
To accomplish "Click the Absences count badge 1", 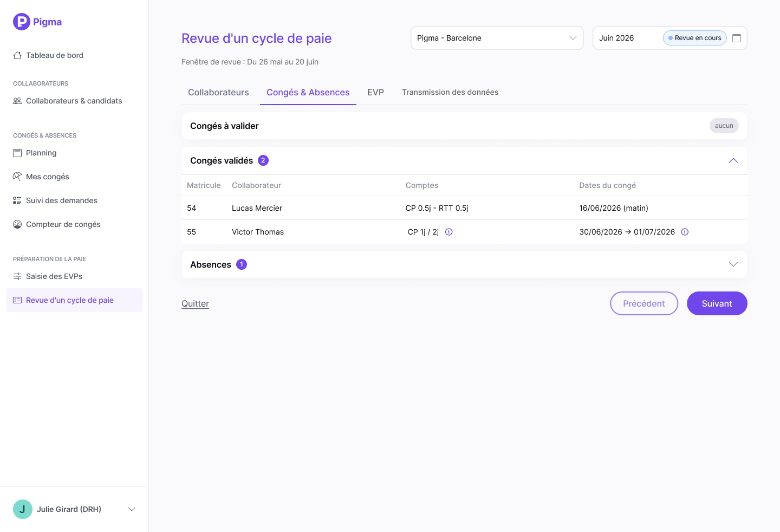I will [242, 264].
